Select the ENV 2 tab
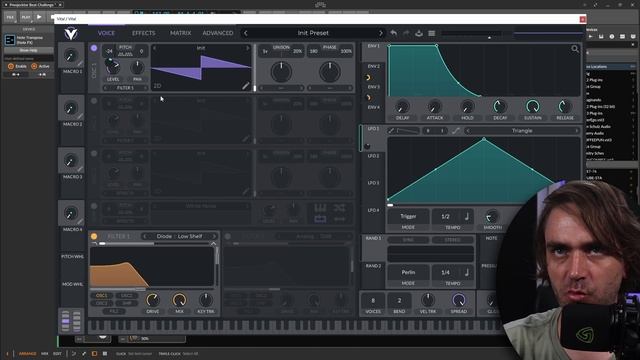The image size is (640, 360). 373,66
